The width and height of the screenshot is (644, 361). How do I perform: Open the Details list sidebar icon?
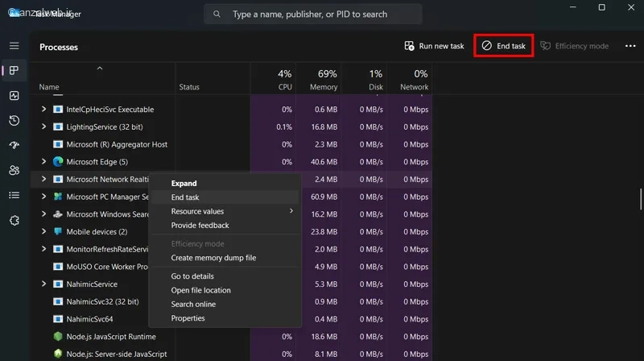(14, 195)
